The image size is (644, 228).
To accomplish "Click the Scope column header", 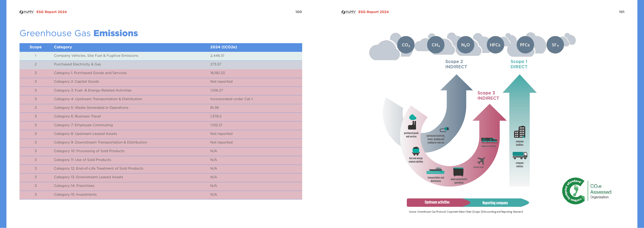I will coord(35,47).
